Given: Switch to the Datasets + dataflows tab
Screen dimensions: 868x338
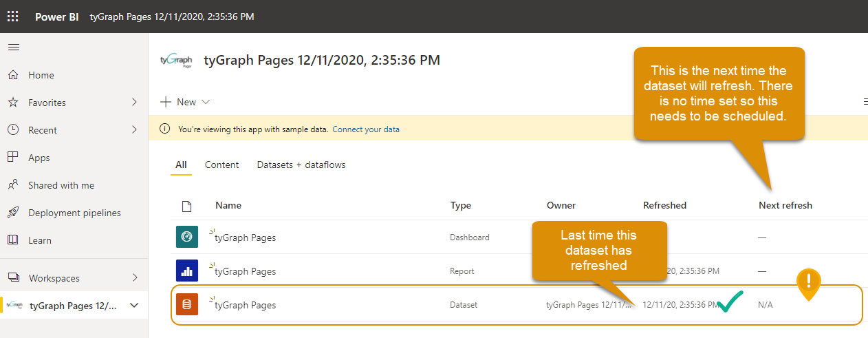Looking at the screenshot, I should [301, 165].
